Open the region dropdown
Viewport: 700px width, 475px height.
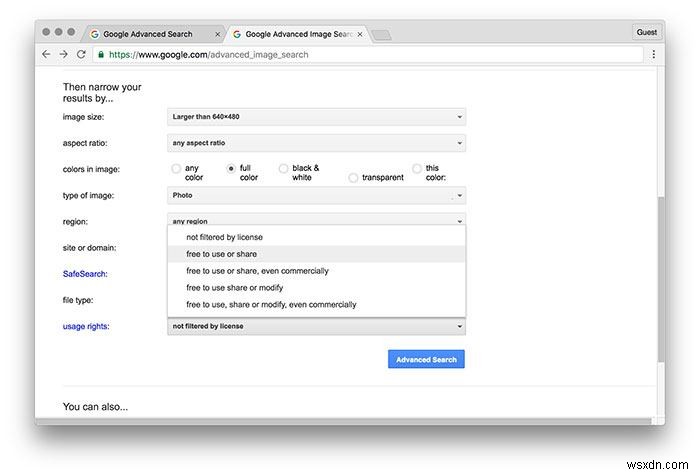point(317,219)
